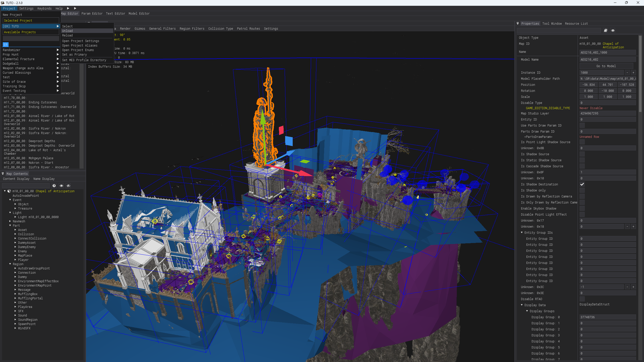Click the first play arrow in menu bar

click(68, 8)
